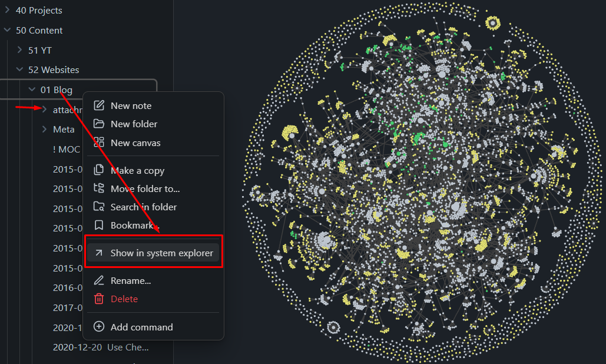The image size is (606, 364).
Task: Click the Rename pencil icon
Action: click(x=99, y=280)
